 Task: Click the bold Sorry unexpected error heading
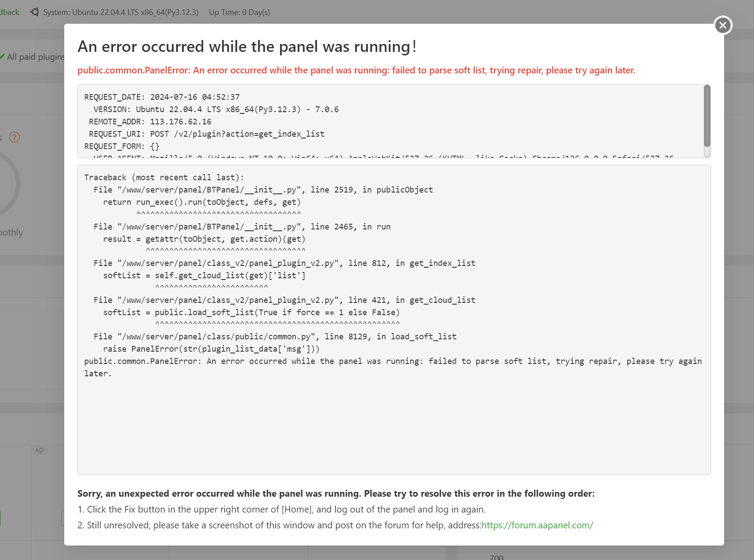(336, 493)
